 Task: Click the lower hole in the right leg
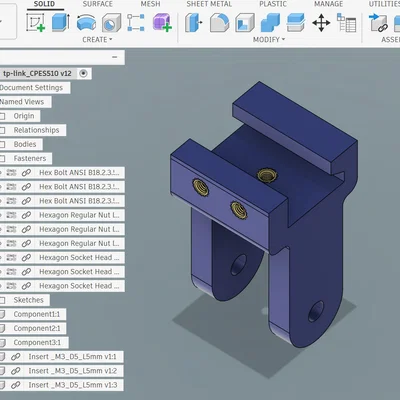coord(316,311)
